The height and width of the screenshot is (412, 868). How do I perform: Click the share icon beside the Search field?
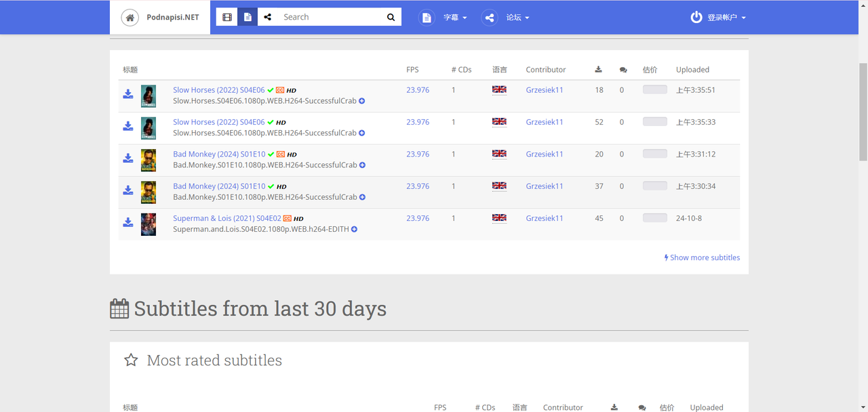[268, 17]
